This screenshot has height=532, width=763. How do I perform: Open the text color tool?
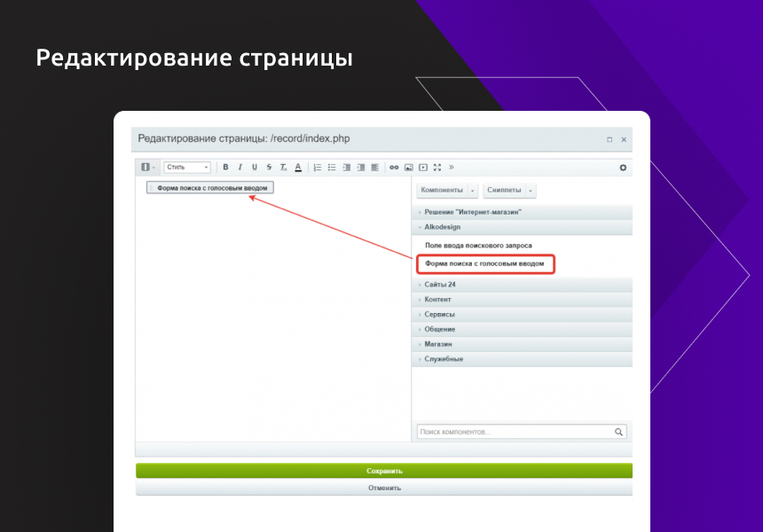point(298,167)
